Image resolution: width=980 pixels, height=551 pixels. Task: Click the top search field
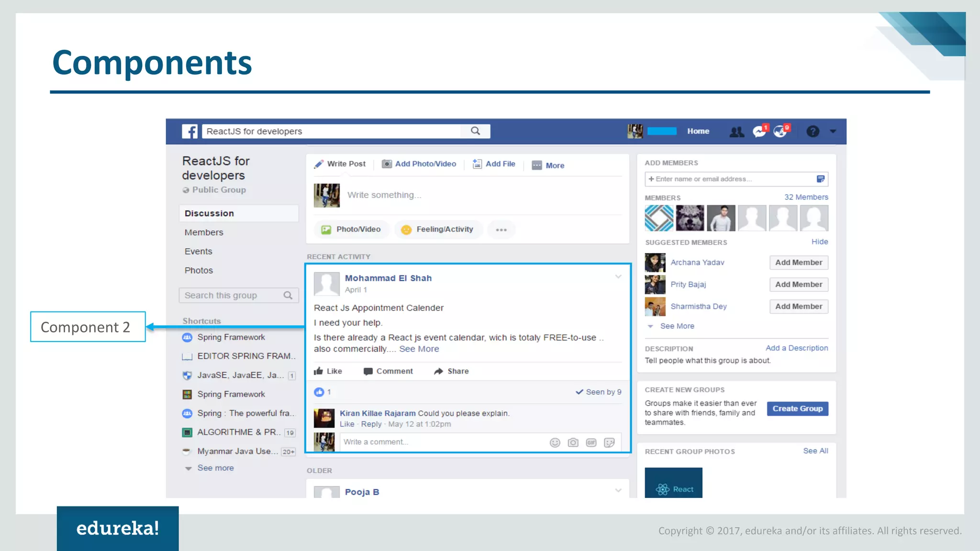pos(331,131)
